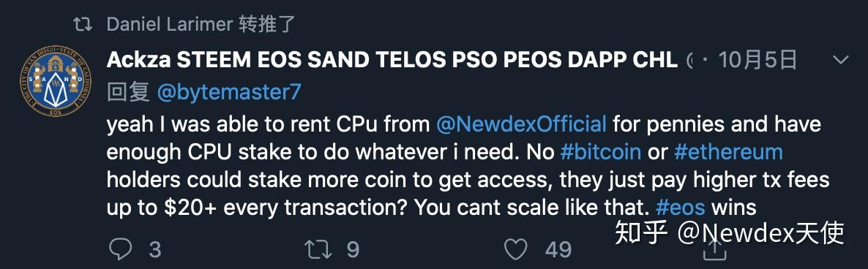Click the 回复 label before @bytemaster7
This screenshot has height=269, width=868.
click(128, 92)
